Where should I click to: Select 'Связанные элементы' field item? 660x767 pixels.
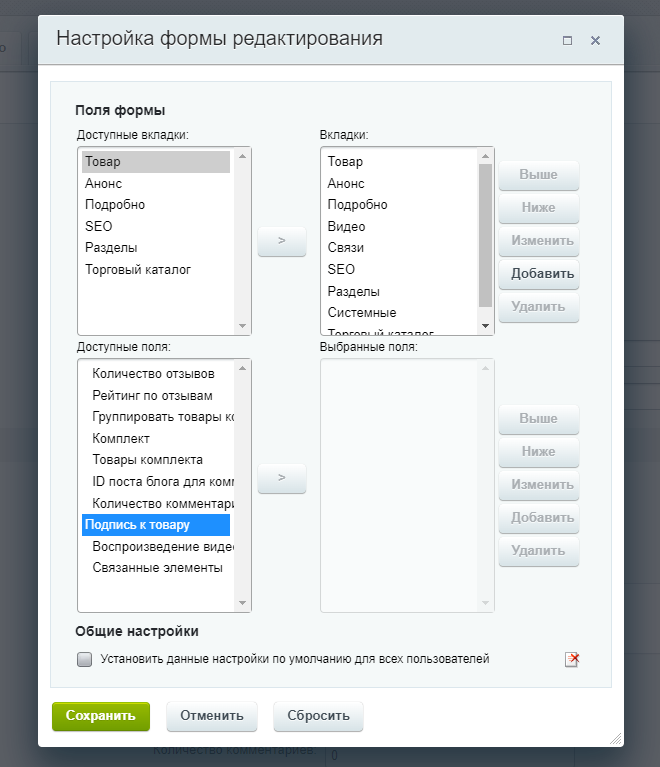pyautogui.click(x=157, y=567)
